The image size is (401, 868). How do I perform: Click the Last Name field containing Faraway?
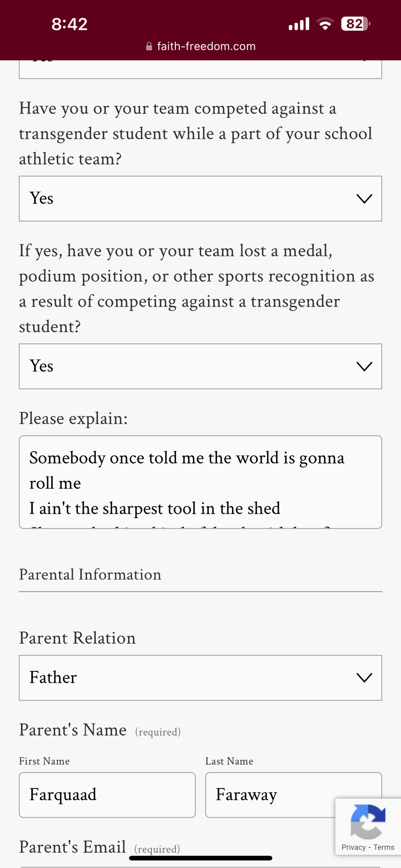click(269, 795)
